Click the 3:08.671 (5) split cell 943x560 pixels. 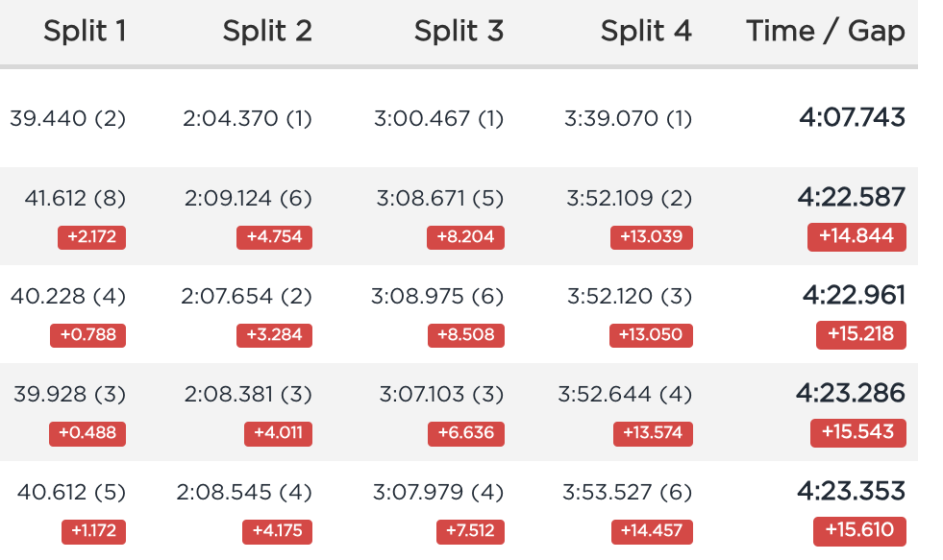coord(439,198)
